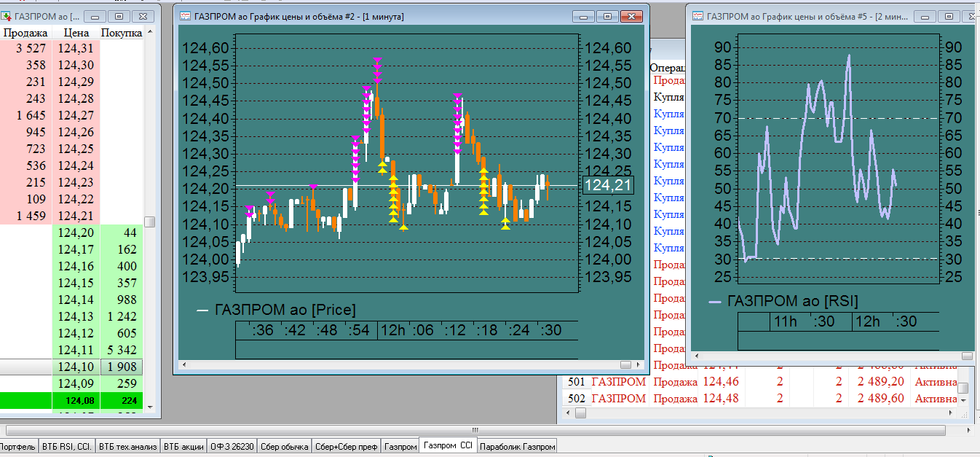This screenshot has height=457, width=980.
Task: Select ask price 124,27 in order book
Action: 76,116
